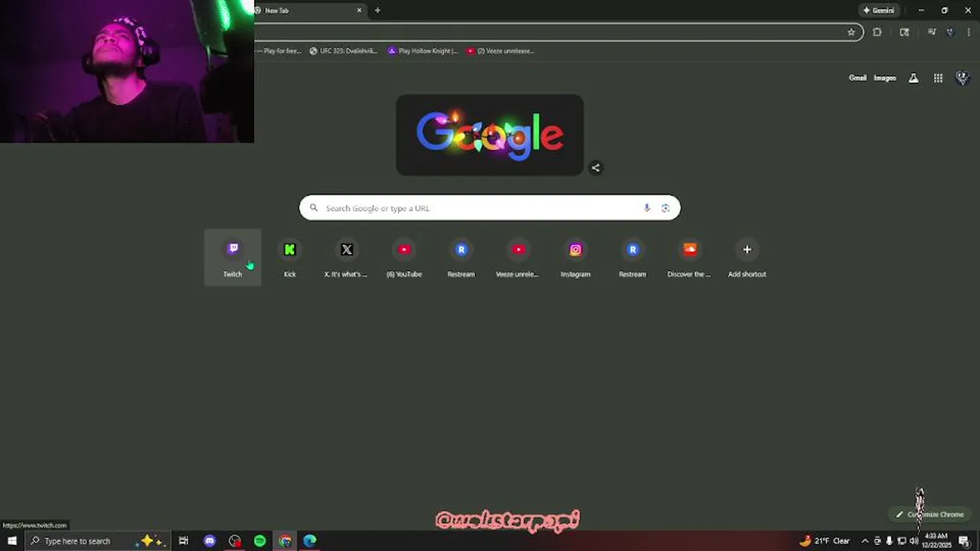980x551 pixels.
Task: Open Gmail link
Action: 857,78
